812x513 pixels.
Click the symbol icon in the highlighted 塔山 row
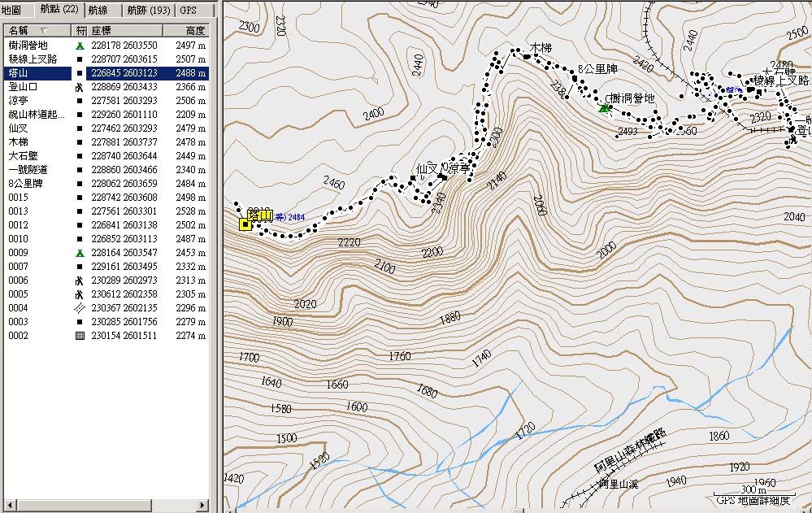click(x=80, y=73)
